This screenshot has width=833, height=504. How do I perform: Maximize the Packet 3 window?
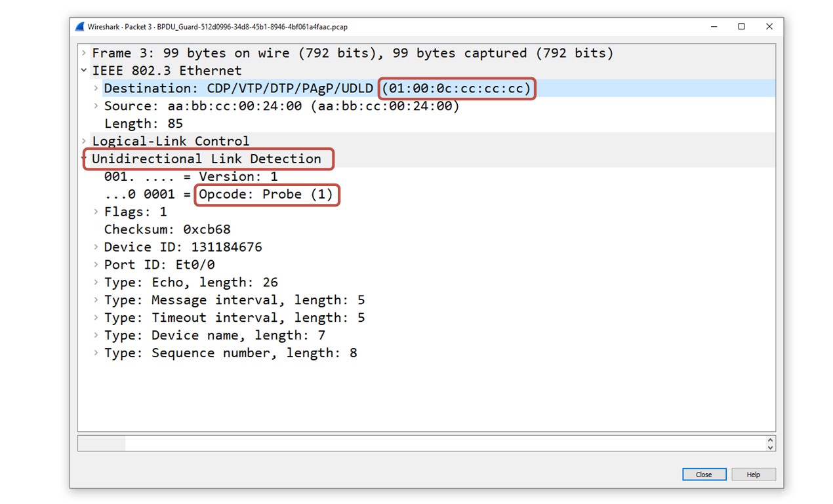point(741,27)
